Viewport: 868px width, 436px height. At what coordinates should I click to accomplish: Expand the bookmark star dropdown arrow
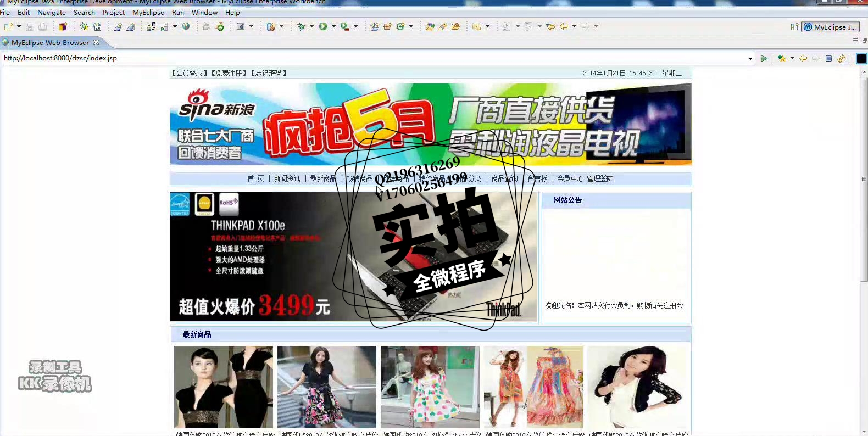pos(792,58)
